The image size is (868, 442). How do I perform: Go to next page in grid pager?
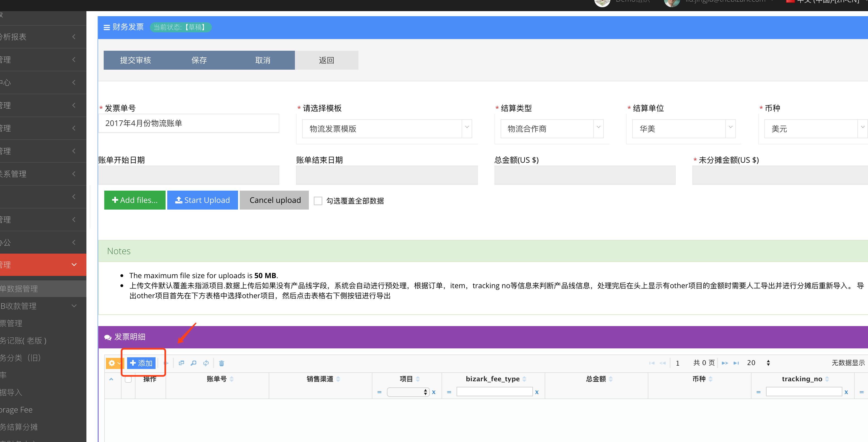click(725, 363)
